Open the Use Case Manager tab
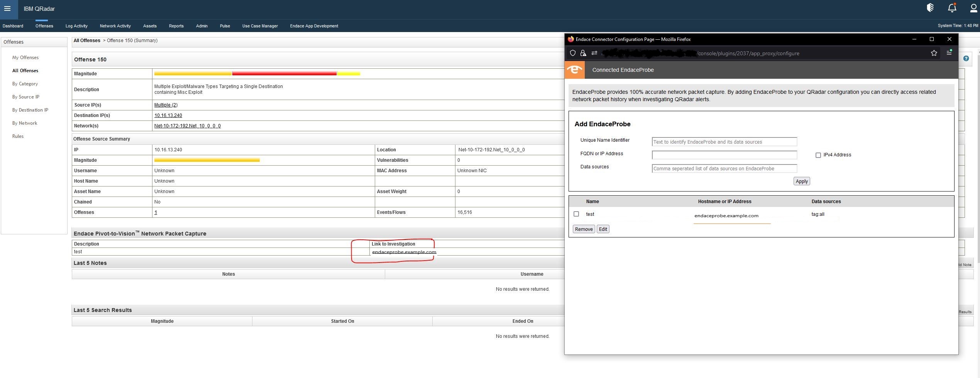The width and height of the screenshot is (980, 378). [x=260, y=26]
